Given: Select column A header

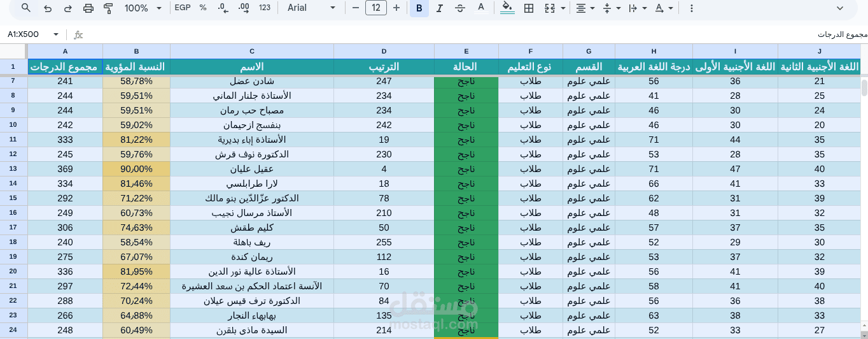Looking at the screenshot, I should coord(65,52).
